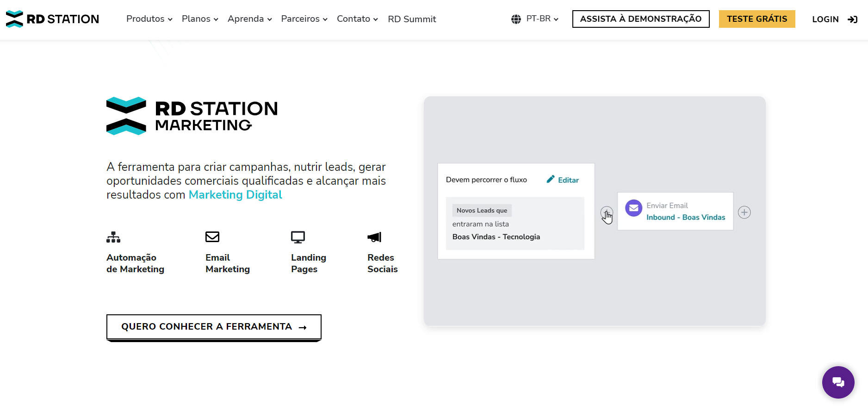Click the login arrow icon
This screenshot has height=406, width=868.
pyautogui.click(x=852, y=19)
